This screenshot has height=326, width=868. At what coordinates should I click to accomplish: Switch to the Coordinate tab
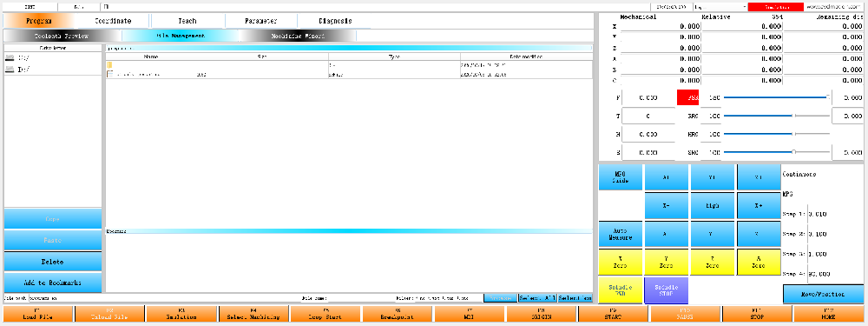113,21
